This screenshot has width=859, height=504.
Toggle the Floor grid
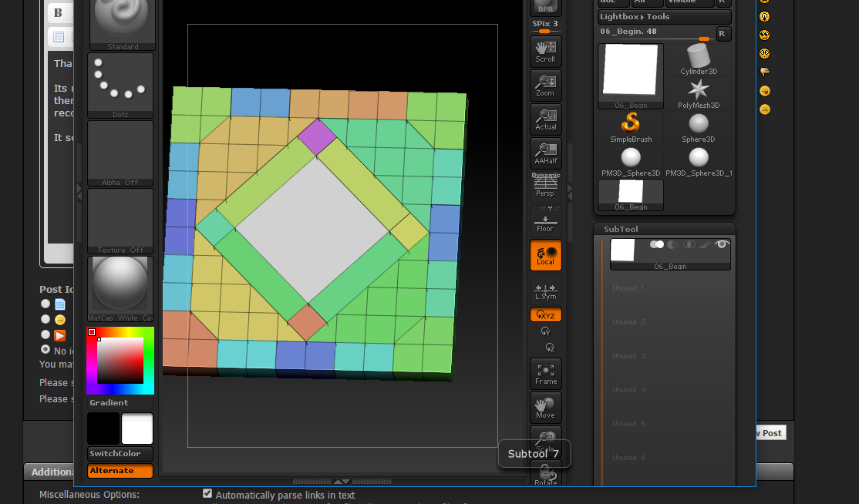[x=545, y=221]
